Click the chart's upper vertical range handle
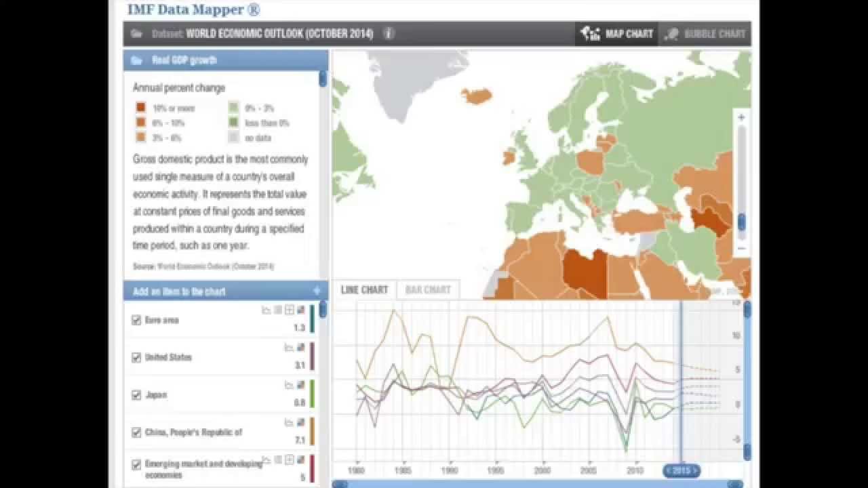The image size is (868, 488). [x=747, y=309]
